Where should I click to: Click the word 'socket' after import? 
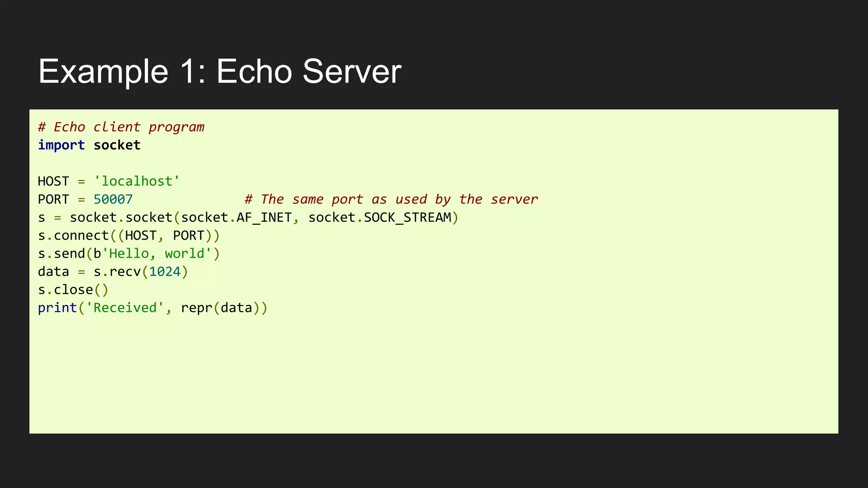click(117, 145)
